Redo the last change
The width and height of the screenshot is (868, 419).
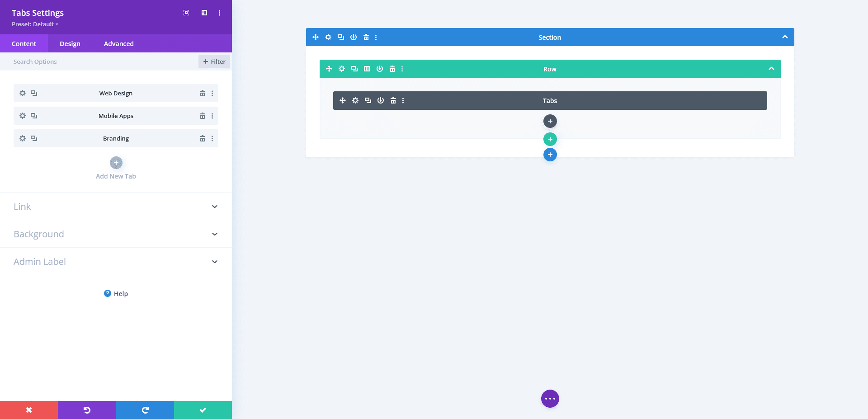(145, 410)
